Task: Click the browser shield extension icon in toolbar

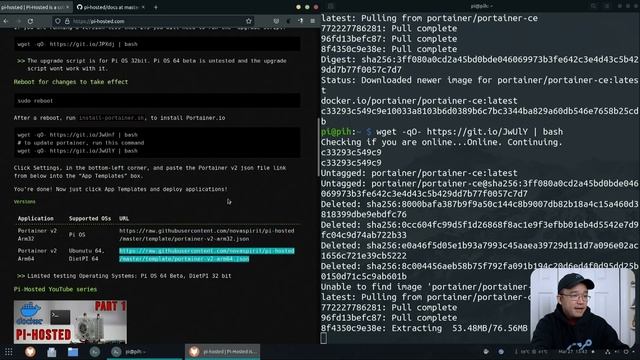Action: pyautogui.click(x=276, y=21)
